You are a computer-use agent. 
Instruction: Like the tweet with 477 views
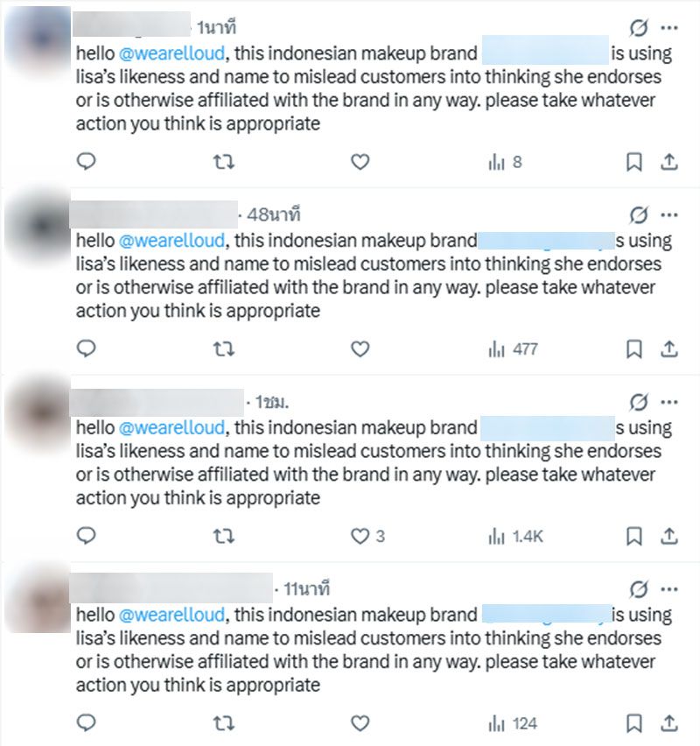pyautogui.click(x=359, y=349)
